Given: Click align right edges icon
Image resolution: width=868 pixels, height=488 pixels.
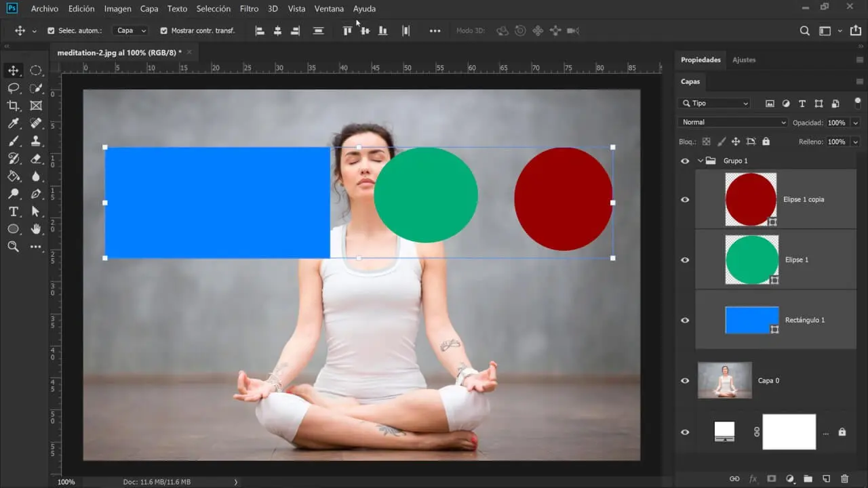Looking at the screenshot, I should pos(295,30).
